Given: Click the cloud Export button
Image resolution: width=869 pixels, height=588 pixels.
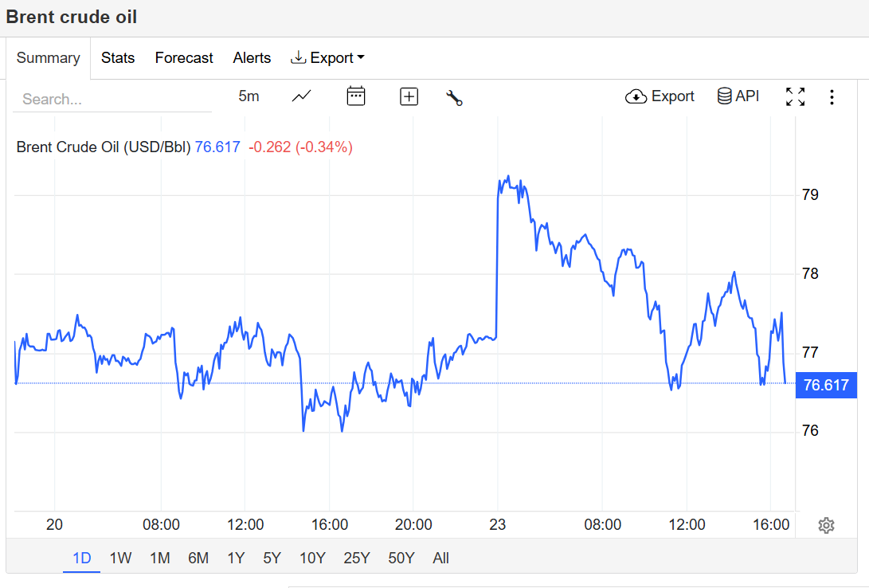Looking at the screenshot, I should point(660,96).
